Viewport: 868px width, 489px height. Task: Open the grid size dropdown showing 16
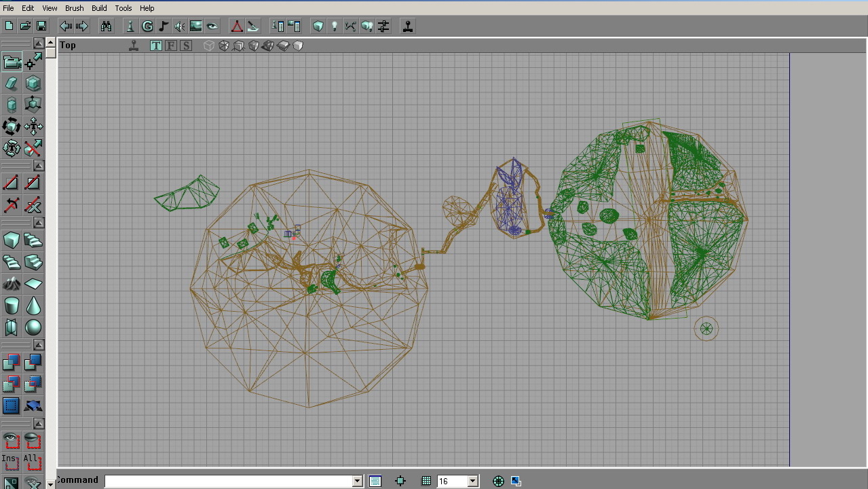[473, 481]
